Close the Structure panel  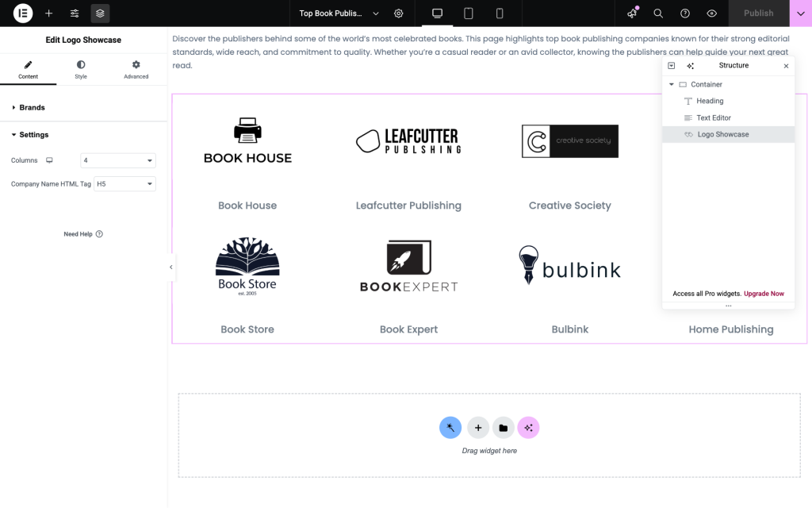coord(786,66)
